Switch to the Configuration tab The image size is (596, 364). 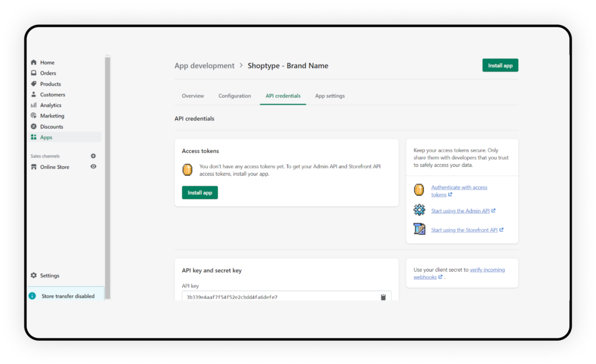(235, 95)
